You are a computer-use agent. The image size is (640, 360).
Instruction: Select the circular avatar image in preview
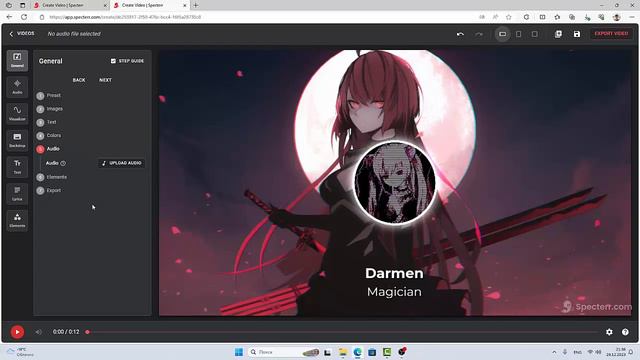394,182
